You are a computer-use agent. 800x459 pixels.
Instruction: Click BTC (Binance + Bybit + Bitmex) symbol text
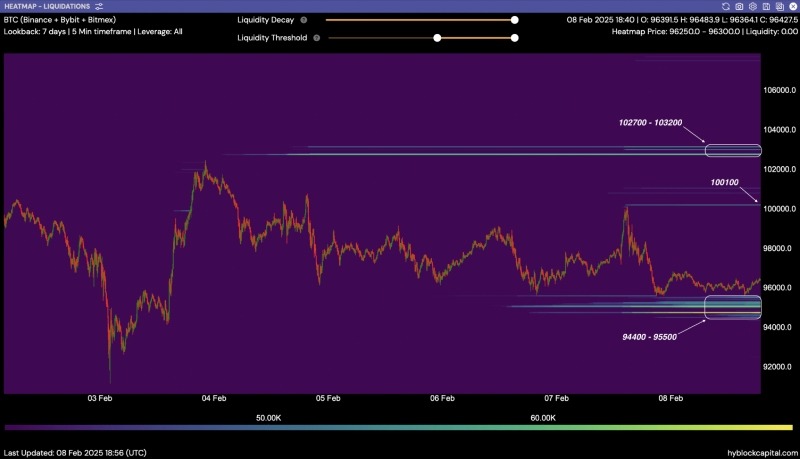[60, 20]
